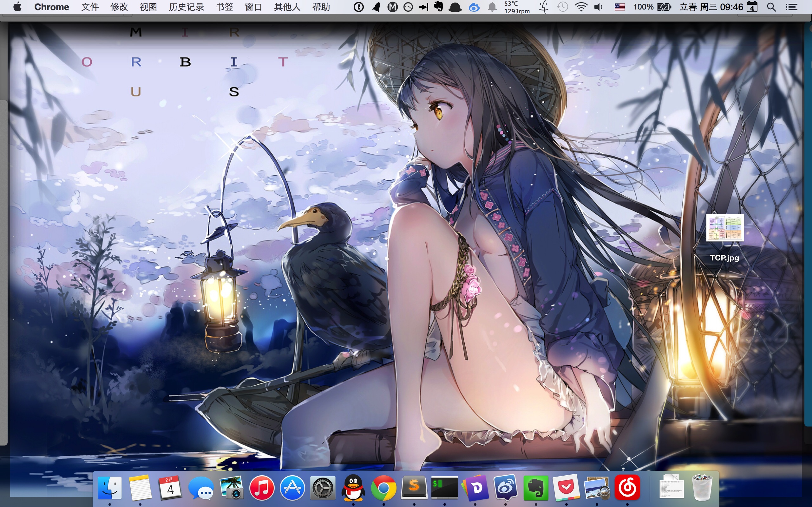Screen dimensions: 812x507
Task: Open NetEase Cloud Music icon
Action: click(x=627, y=487)
